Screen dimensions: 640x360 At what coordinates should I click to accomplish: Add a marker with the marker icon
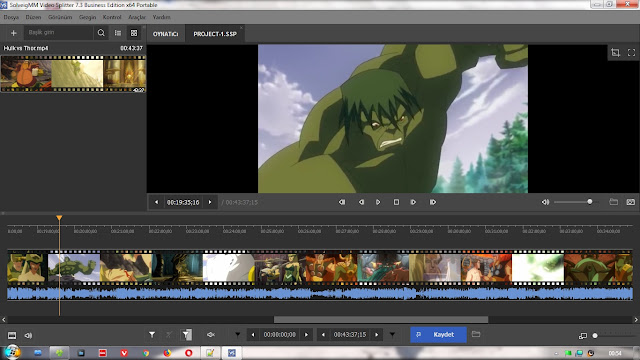[152, 335]
